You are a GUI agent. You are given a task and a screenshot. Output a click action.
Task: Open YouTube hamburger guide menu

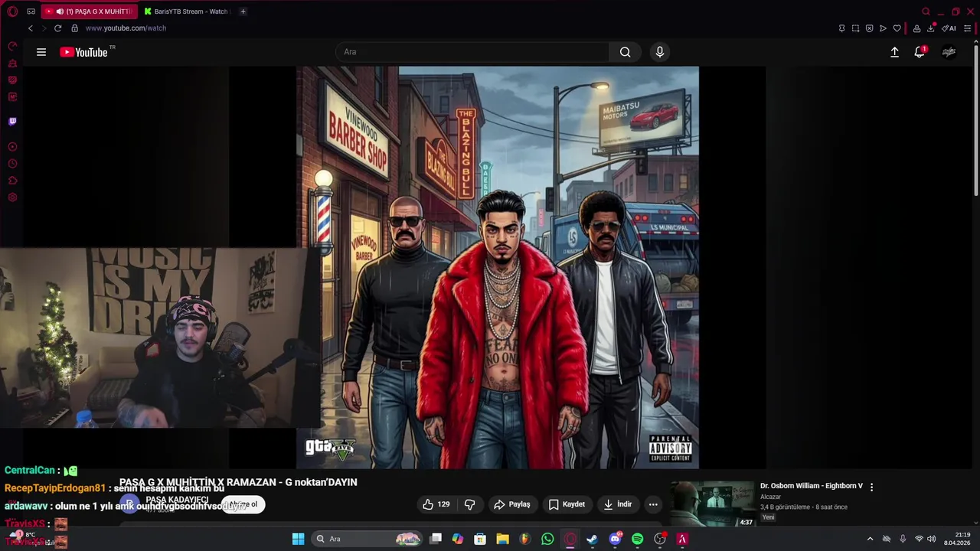point(41,52)
